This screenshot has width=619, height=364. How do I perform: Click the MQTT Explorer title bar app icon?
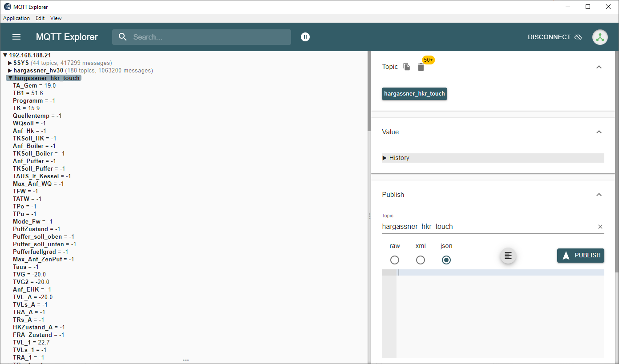7,7
